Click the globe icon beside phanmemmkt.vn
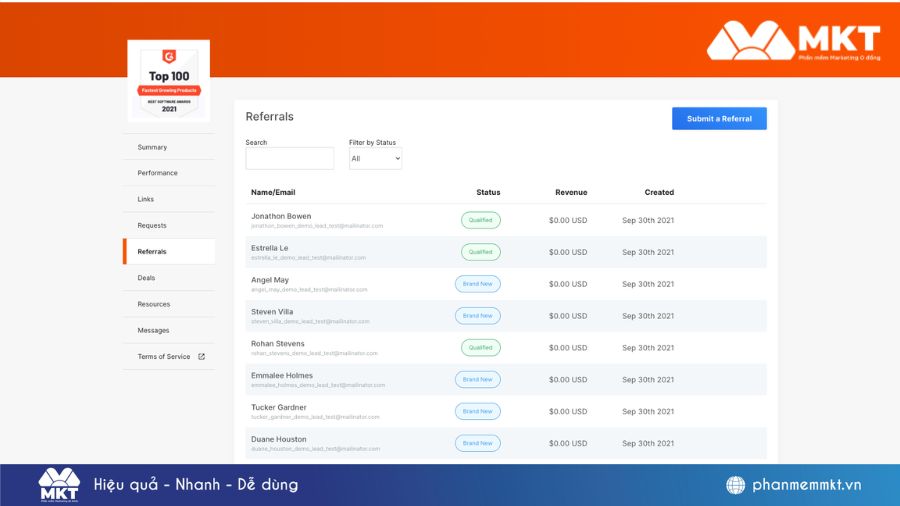900x506 pixels. coord(735,485)
